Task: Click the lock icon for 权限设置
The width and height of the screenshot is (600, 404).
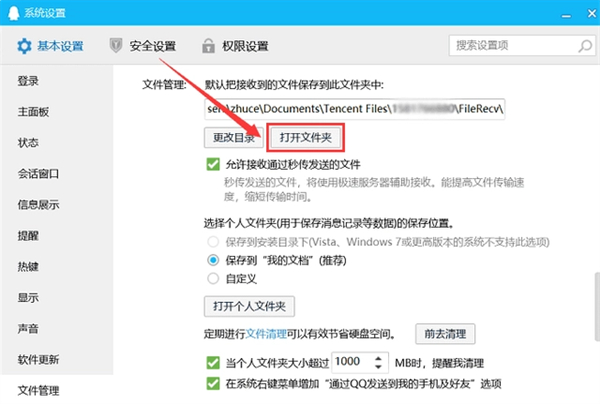Action: tap(209, 46)
